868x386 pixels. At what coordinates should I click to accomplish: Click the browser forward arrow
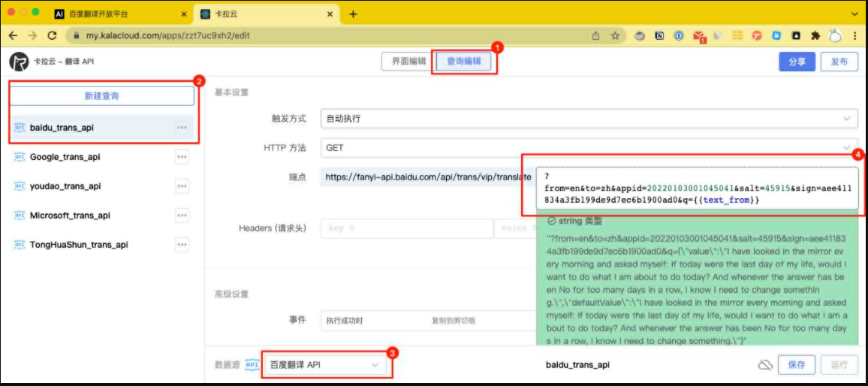click(32, 35)
